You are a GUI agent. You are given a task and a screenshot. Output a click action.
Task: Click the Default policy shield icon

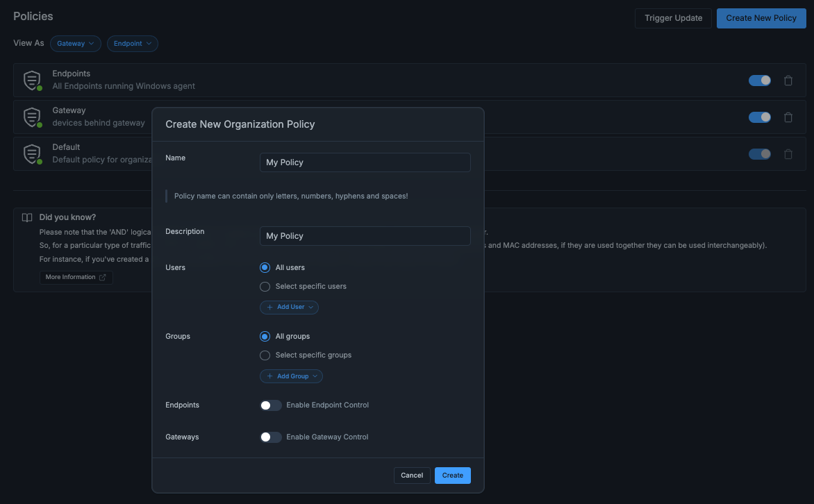tap(32, 153)
